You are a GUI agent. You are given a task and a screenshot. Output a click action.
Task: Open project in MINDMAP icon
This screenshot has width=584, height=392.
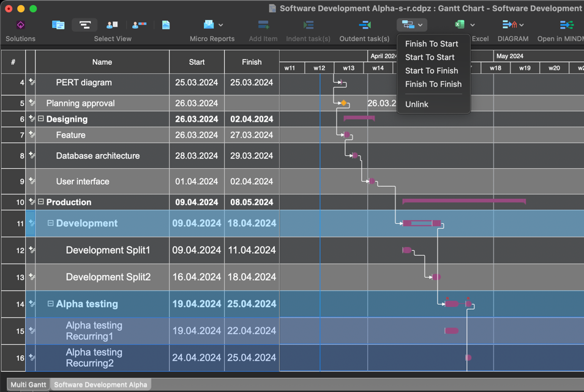pyautogui.click(x=566, y=25)
